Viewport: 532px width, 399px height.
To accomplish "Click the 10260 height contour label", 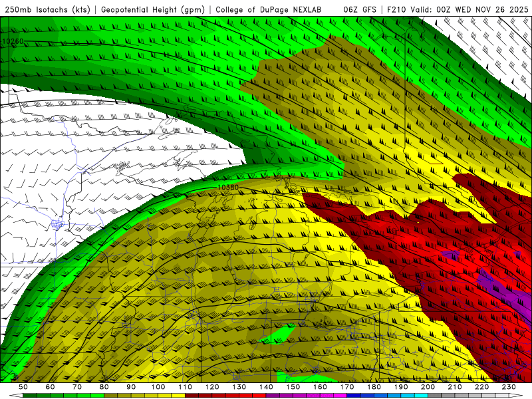I will [x=13, y=41].
